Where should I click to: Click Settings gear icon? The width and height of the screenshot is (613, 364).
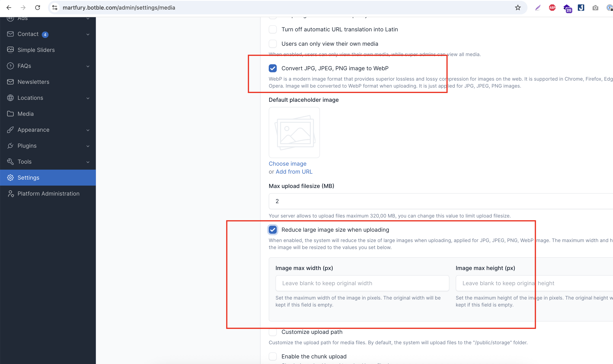click(x=10, y=178)
